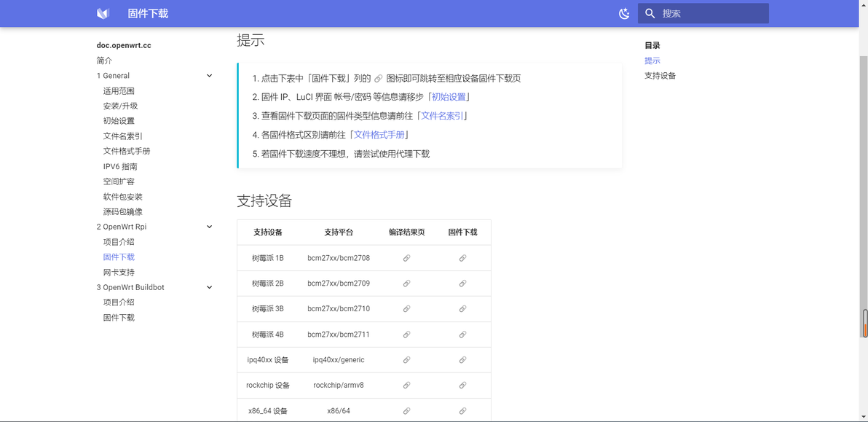The width and height of the screenshot is (868, 422).
Task: Focus the 搜索 search field
Action: pos(703,13)
